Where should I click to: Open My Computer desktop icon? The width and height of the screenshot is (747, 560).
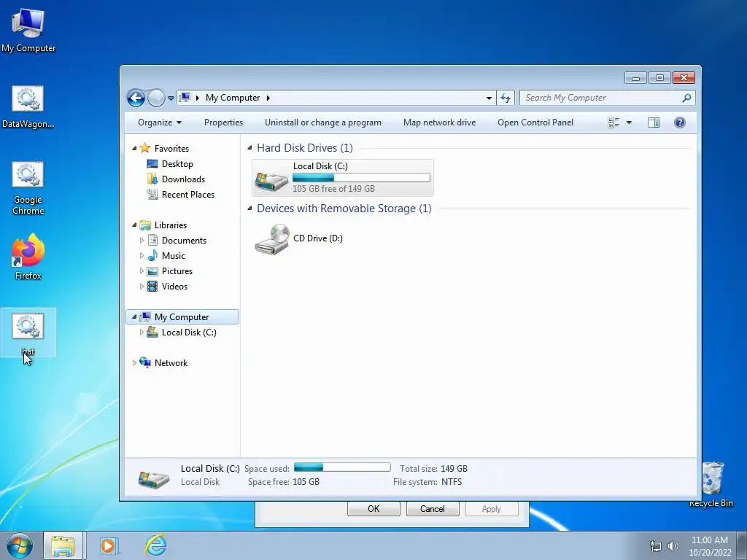point(28,30)
